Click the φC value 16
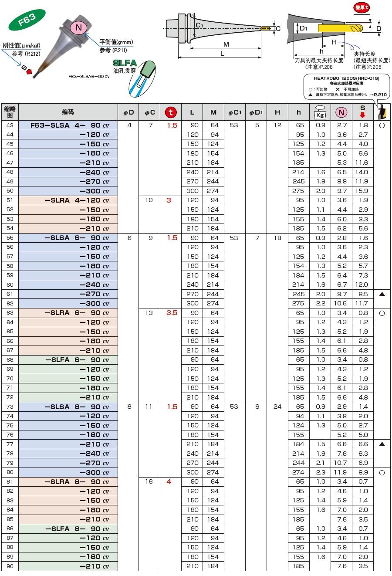Viewport: 392px width, 576px height. (x=149, y=481)
